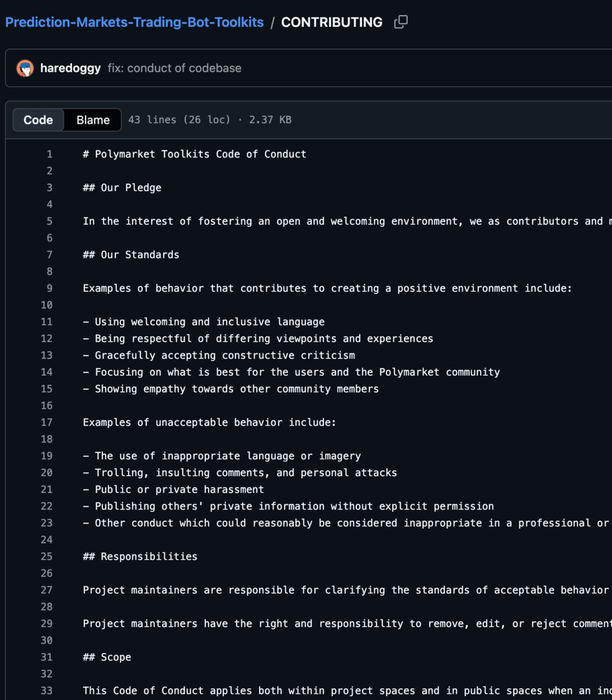Select line number 1
This screenshot has width=612, height=700.
tap(50, 154)
